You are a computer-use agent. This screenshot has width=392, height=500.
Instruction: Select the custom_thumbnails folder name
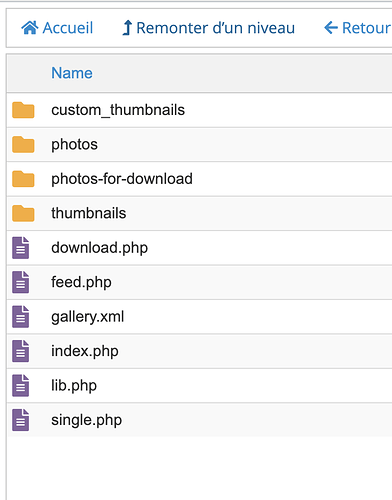click(x=118, y=110)
